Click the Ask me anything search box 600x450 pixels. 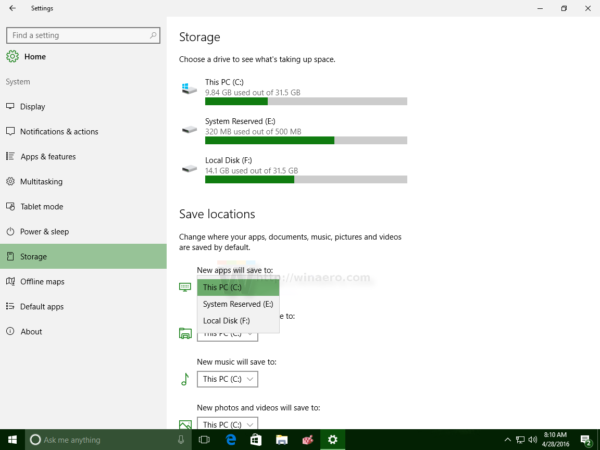108,440
